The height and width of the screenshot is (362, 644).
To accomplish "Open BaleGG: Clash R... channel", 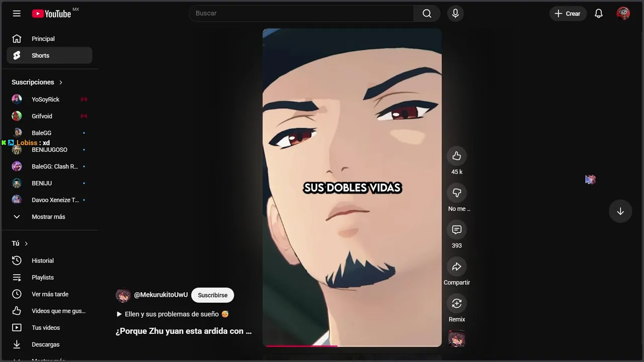I will tap(49, 166).
